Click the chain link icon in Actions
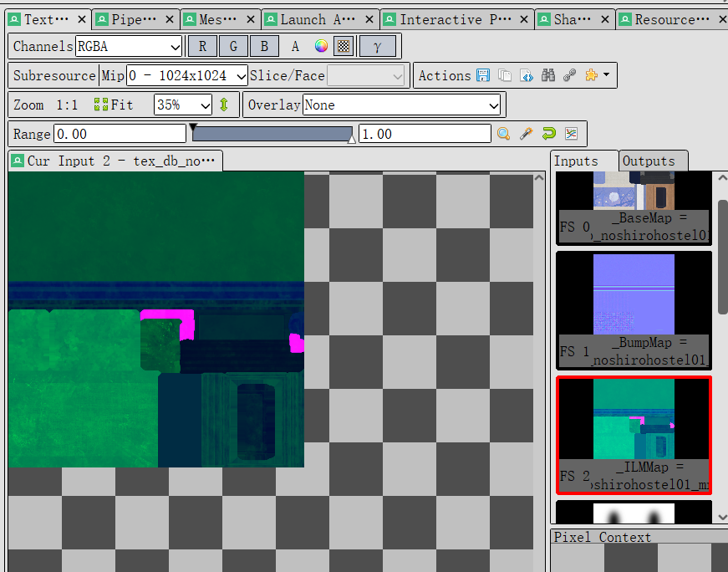 570,75
